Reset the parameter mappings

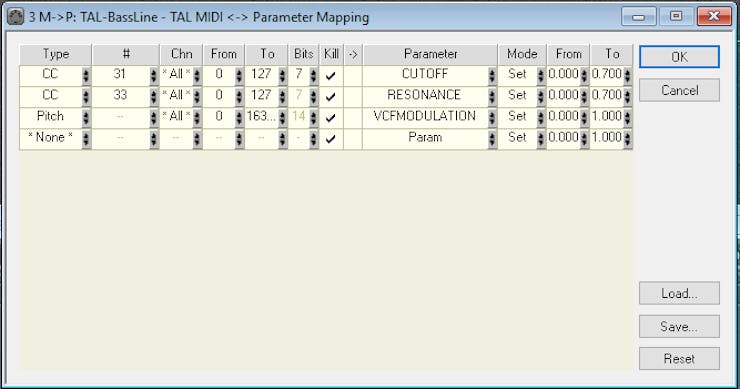pos(679,358)
